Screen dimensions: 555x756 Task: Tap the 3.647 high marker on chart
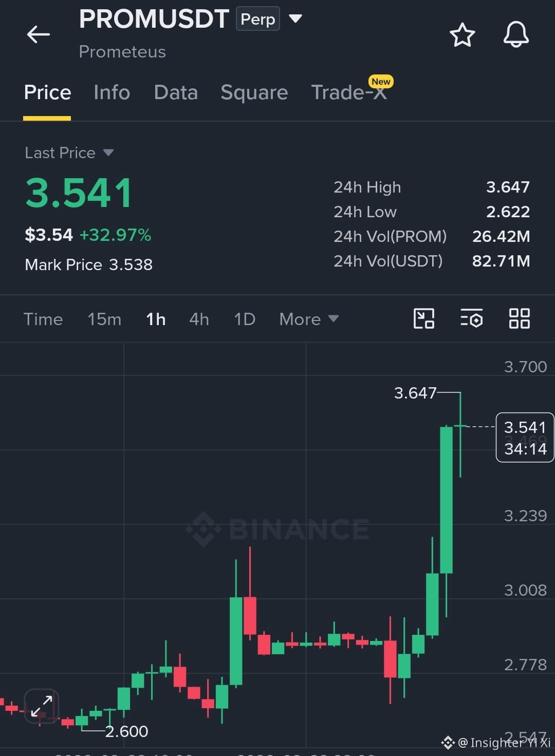415,393
